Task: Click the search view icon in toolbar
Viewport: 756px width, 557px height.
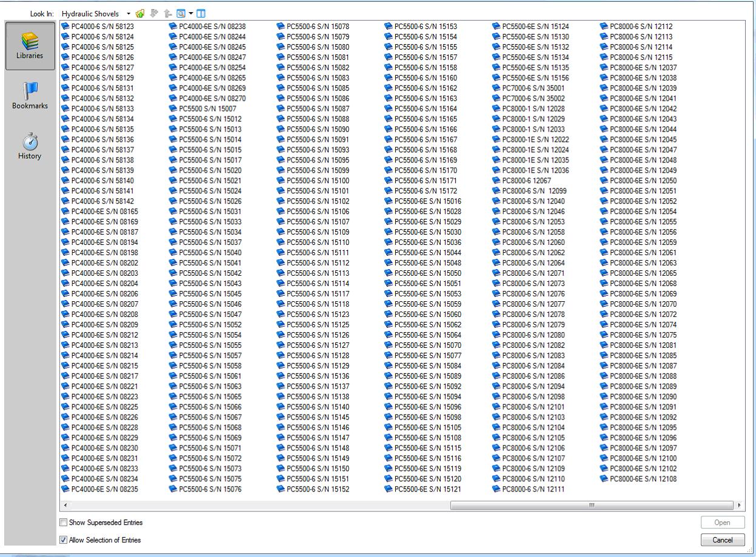Action: click(x=181, y=13)
